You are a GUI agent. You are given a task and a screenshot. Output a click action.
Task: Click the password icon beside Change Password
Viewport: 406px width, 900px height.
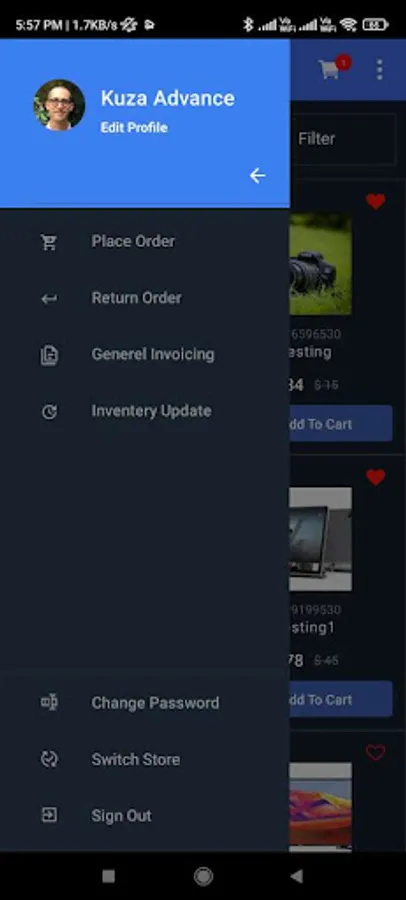coord(49,703)
